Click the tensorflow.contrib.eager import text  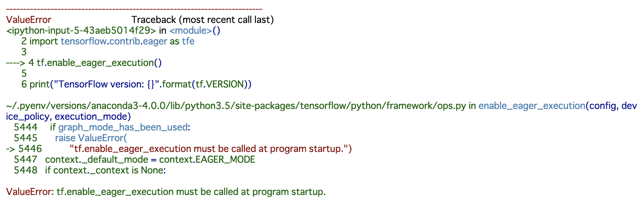tap(114, 41)
